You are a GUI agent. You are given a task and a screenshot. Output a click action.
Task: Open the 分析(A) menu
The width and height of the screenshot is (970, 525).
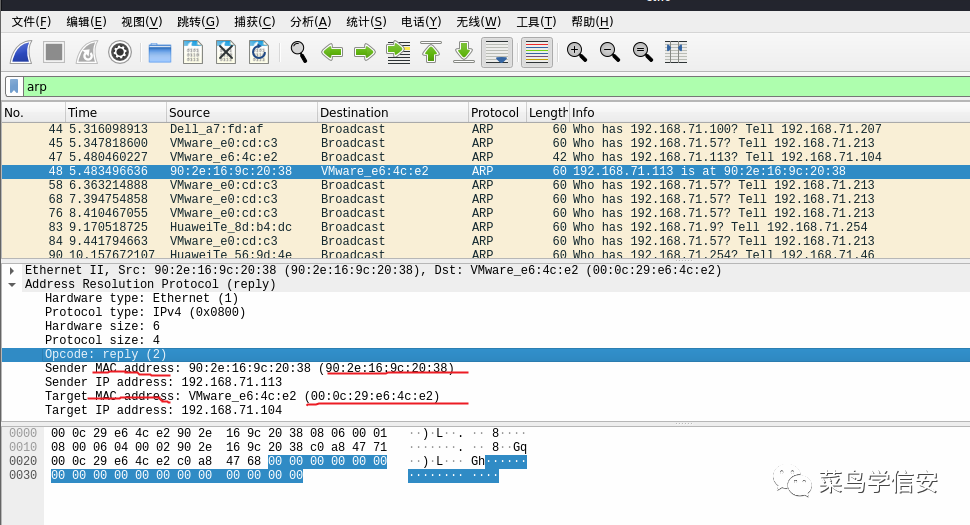coord(311,22)
